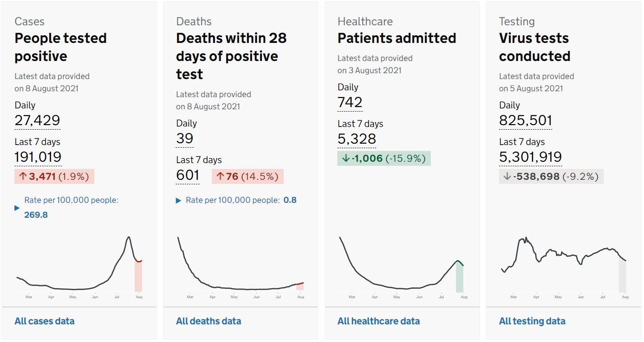Click daily patients admitted figure 742

point(350,103)
